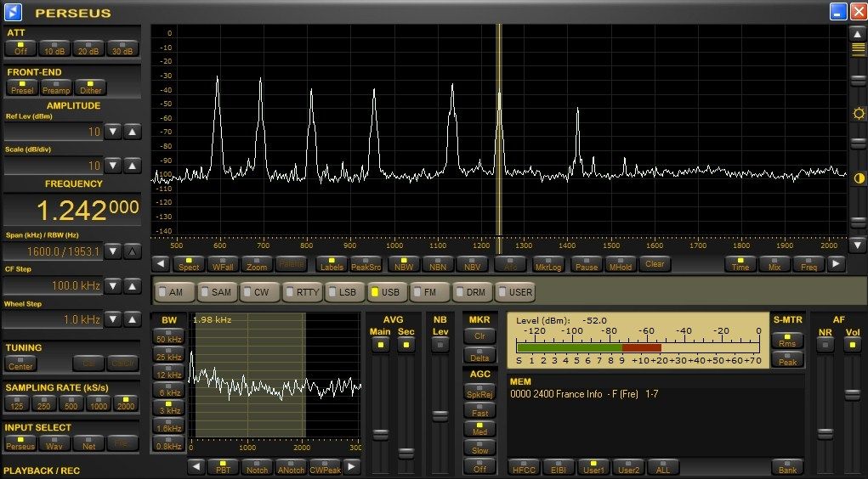Switch to CW mode
Viewport: 868px width, 479px height.
tap(260, 292)
